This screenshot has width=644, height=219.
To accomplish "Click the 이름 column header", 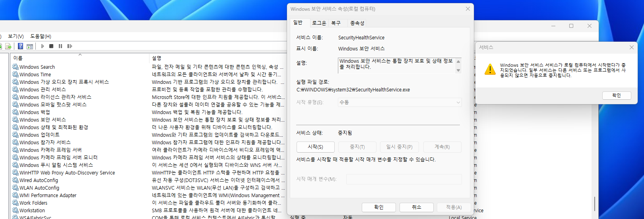I will click(x=80, y=58).
